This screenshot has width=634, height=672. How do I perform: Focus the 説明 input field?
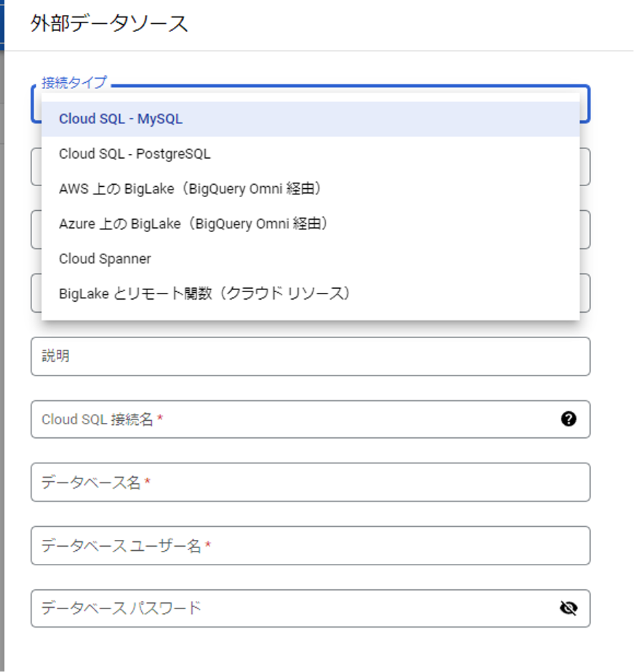[x=310, y=357]
